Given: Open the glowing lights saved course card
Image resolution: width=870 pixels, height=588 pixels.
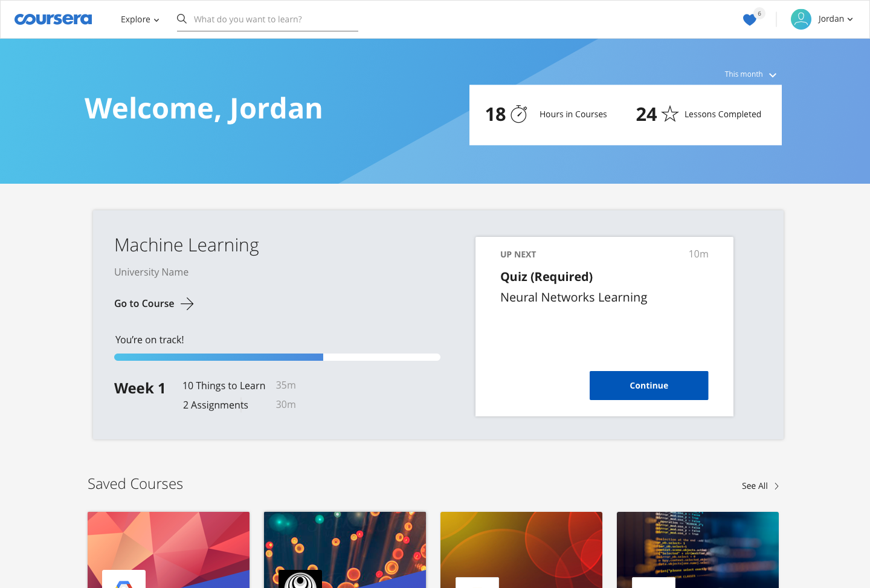Looking at the screenshot, I should click(x=345, y=550).
